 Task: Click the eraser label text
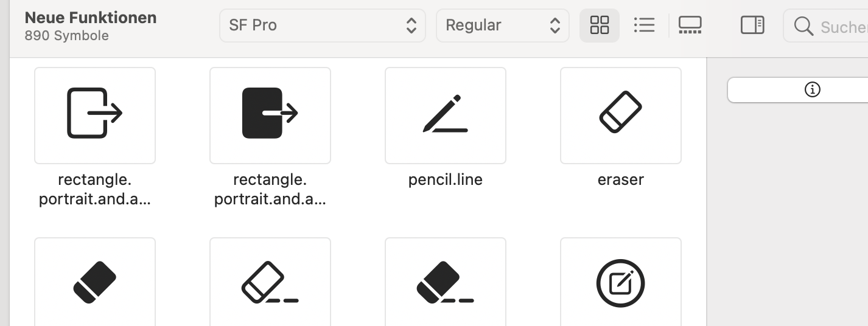point(621,179)
